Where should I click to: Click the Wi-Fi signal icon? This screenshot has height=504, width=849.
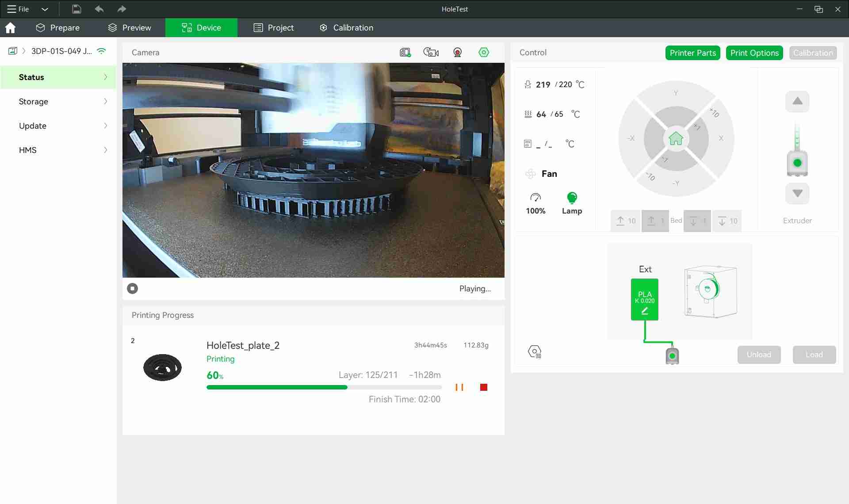(x=101, y=51)
